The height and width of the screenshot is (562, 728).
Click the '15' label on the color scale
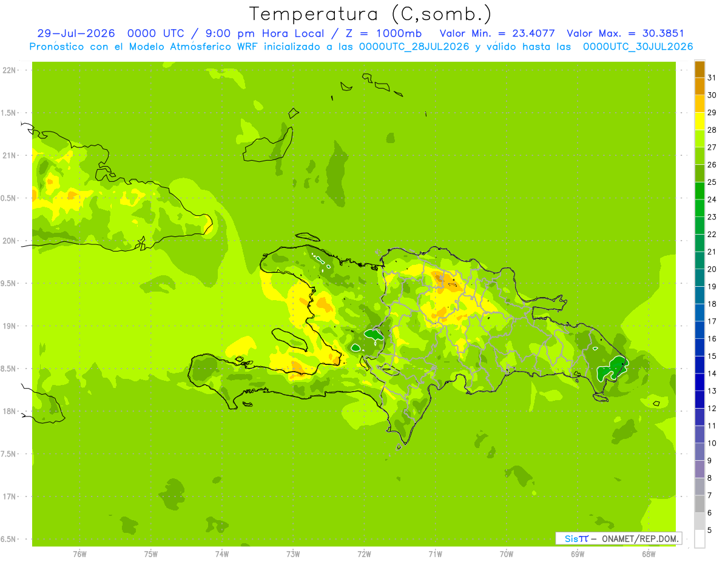(x=712, y=356)
